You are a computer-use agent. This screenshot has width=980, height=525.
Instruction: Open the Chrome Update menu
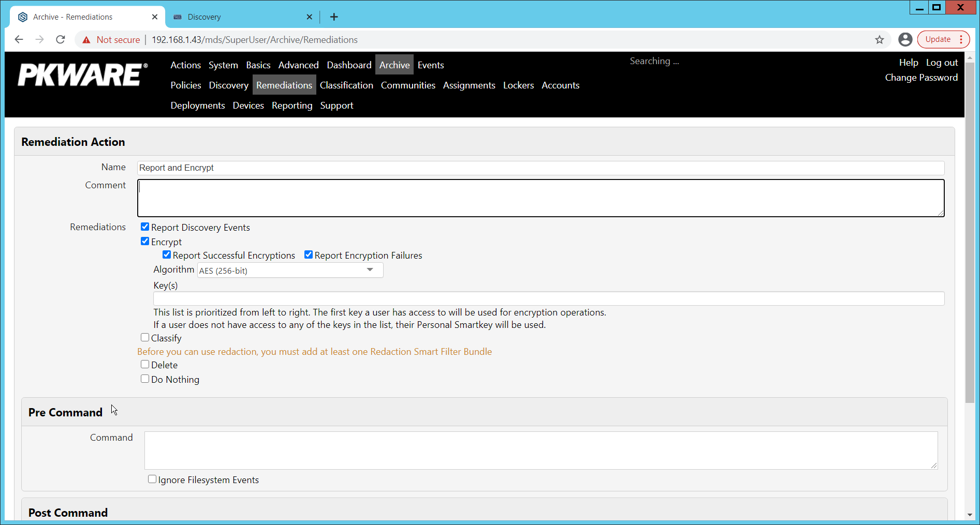(x=943, y=40)
